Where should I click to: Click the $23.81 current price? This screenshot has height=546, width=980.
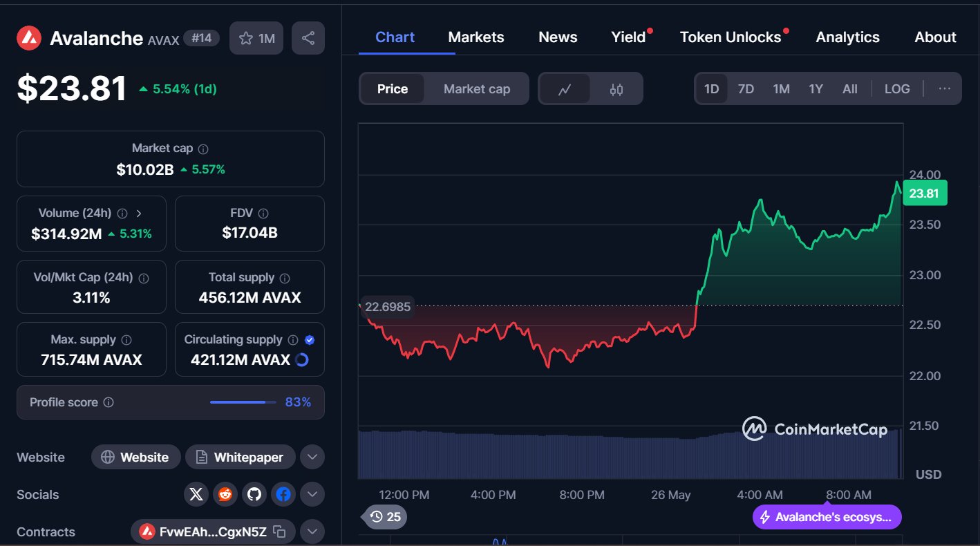[73, 88]
